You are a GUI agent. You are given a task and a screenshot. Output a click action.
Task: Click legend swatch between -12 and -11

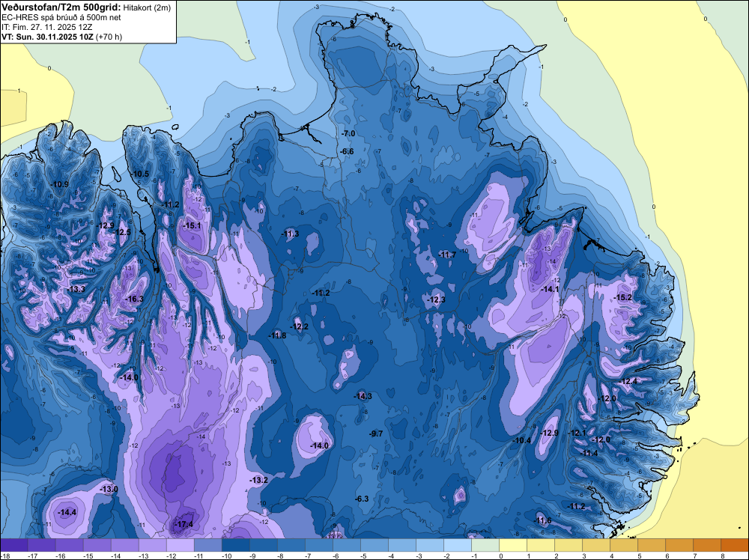[180, 545]
